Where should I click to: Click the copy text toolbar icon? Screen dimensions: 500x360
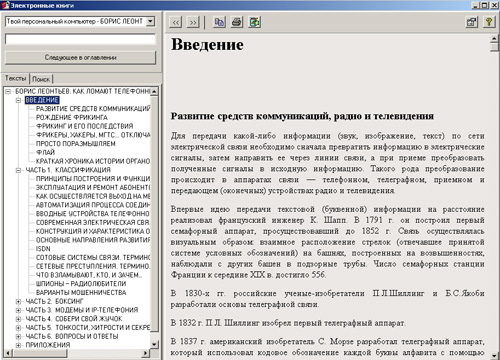pos(219,22)
